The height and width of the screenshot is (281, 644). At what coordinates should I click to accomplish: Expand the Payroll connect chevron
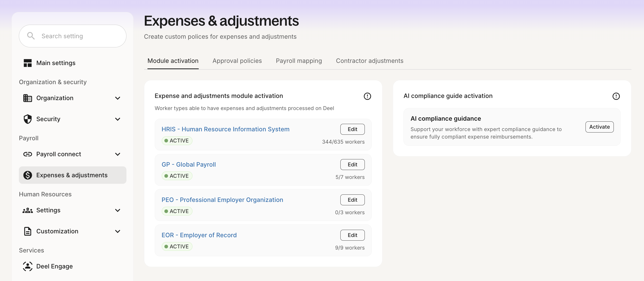pyautogui.click(x=117, y=154)
